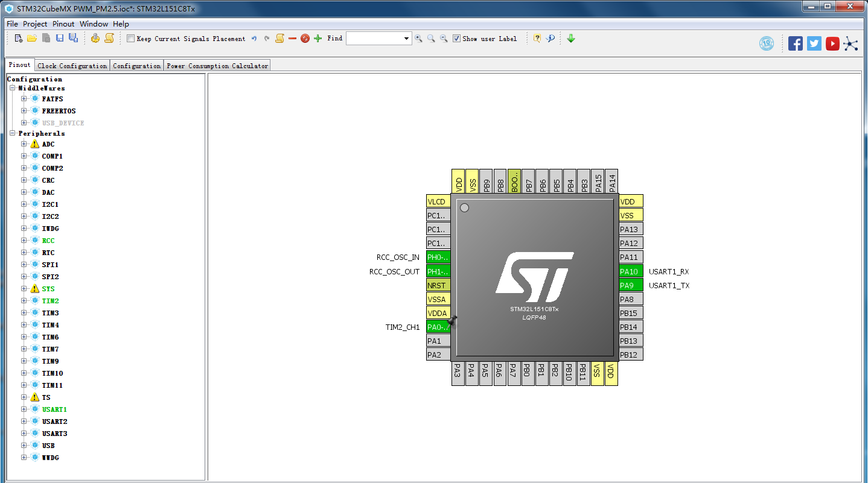Click the middle magnifier (best fit) icon
Screen dimensions: 868x483
(x=431, y=39)
